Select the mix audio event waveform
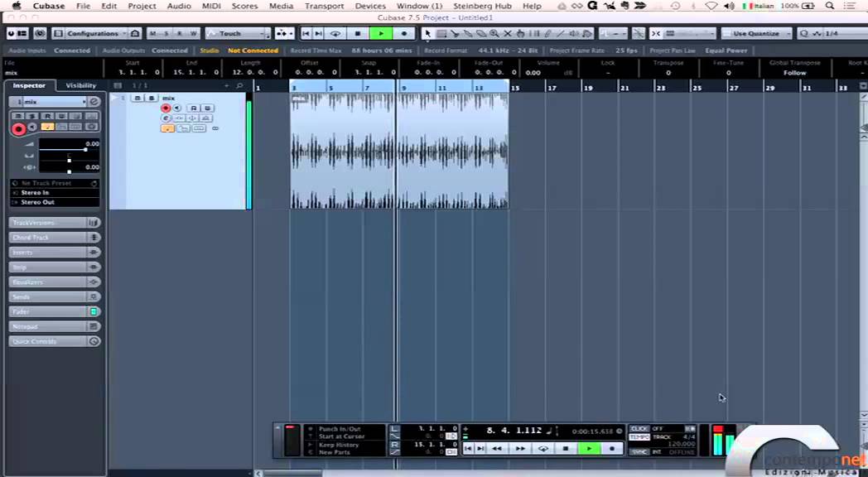The width and height of the screenshot is (868, 477). [398, 151]
